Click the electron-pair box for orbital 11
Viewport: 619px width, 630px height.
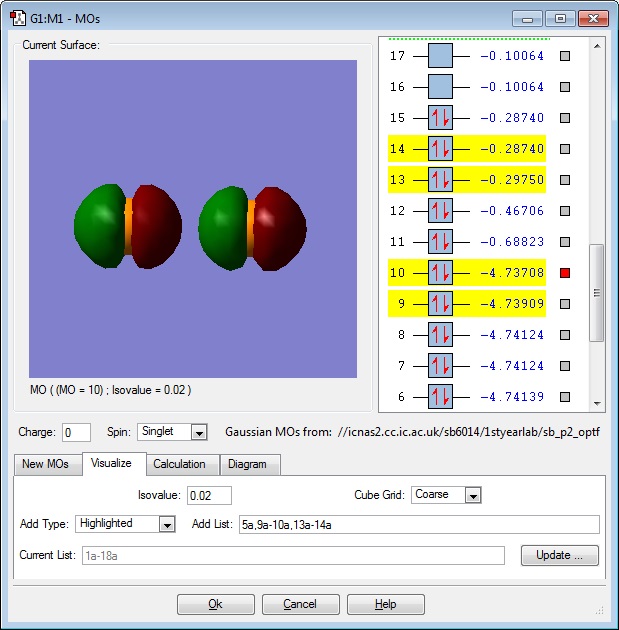tap(440, 241)
